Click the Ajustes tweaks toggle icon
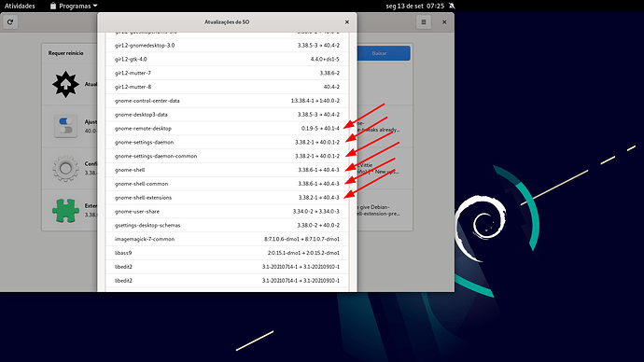The height and width of the screenshot is (362, 644). point(65,126)
